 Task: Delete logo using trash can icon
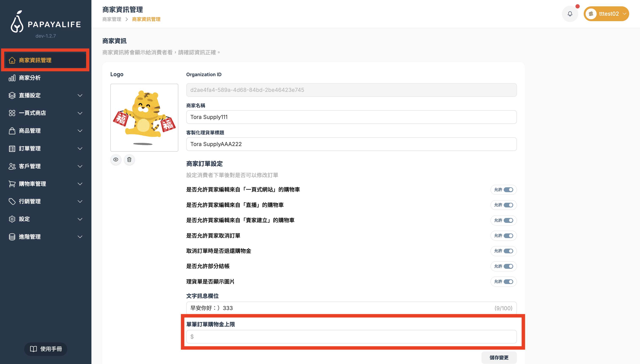[129, 160]
